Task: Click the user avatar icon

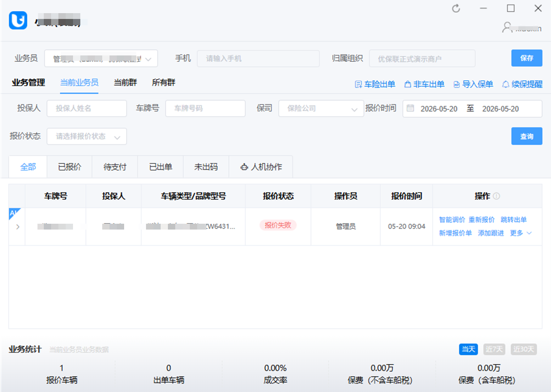Action: pyautogui.click(x=507, y=27)
